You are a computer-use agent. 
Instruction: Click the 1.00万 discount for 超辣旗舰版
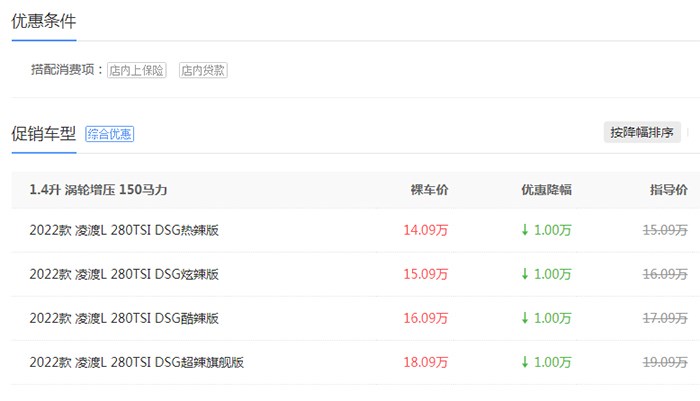(x=546, y=362)
